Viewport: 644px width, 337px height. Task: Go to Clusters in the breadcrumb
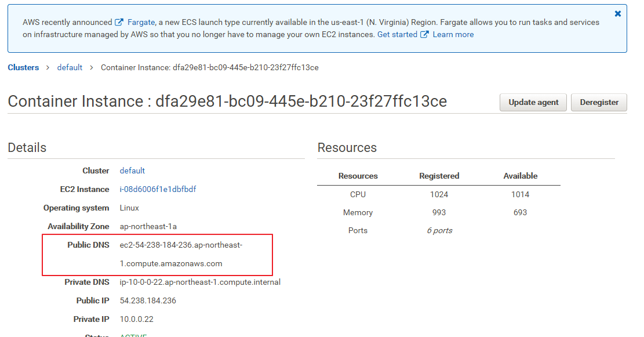pyautogui.click(x=23, y=67)
